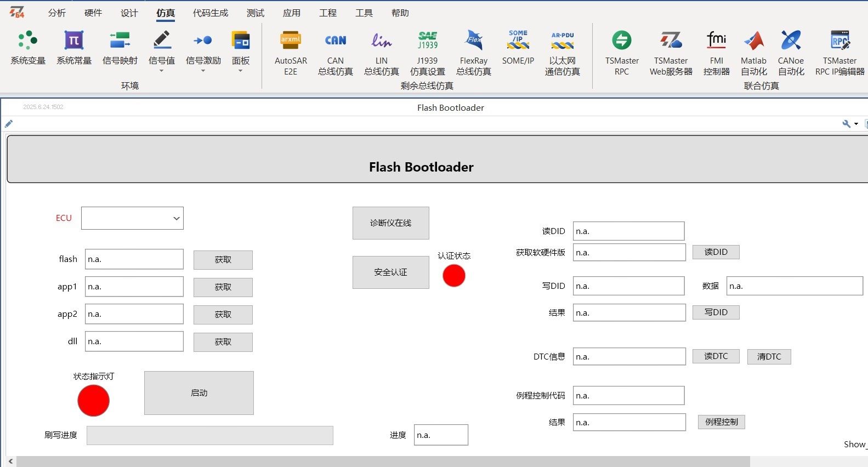Expand the 信号值 dropdown arrow

[161, 71]
